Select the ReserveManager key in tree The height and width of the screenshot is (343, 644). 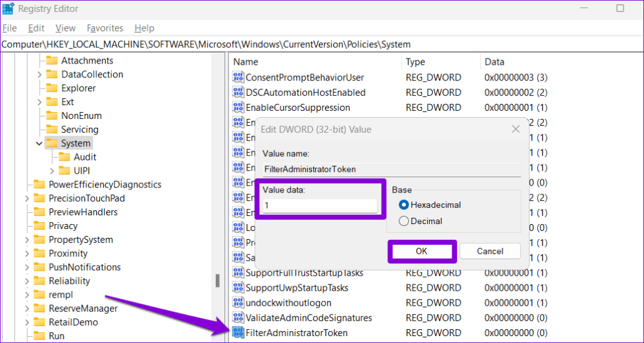(x=83, y=308)
